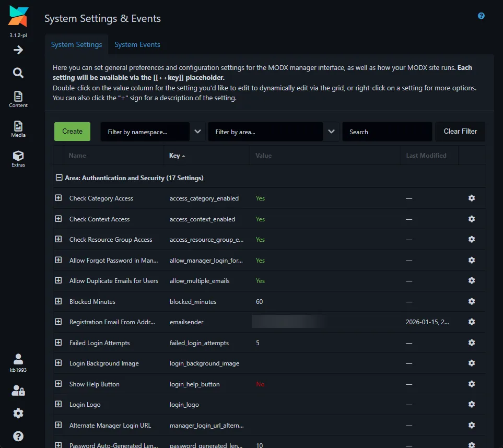Image resolution: width=503 pixels, height=448 pixels.
Task: Click the sidebar settings gear icon
Action: [x=18, y=413]
